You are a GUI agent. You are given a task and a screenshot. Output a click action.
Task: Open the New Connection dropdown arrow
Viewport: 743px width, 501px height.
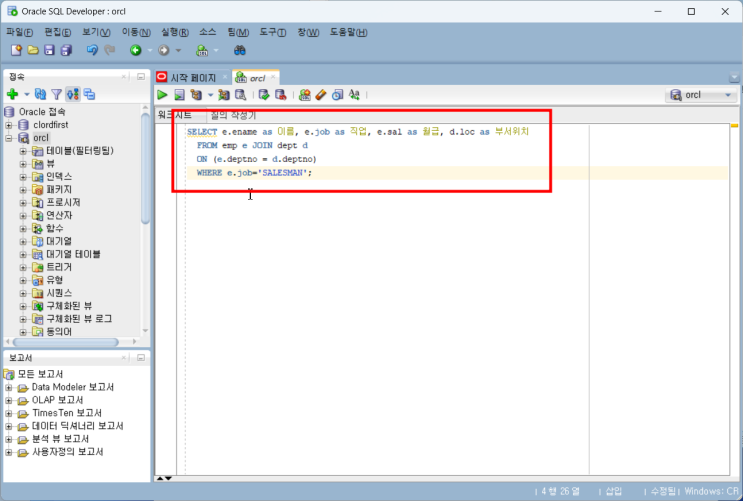(x=27, y=94)
